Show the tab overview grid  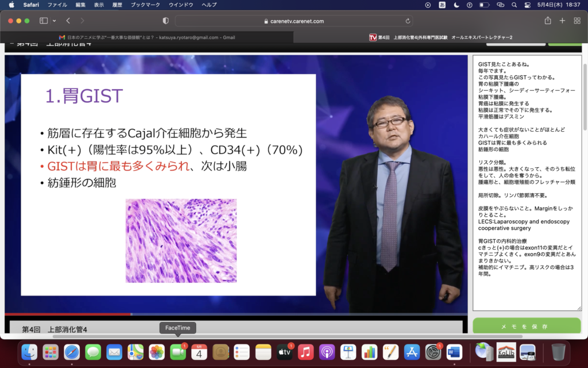(x=577, y=21)
